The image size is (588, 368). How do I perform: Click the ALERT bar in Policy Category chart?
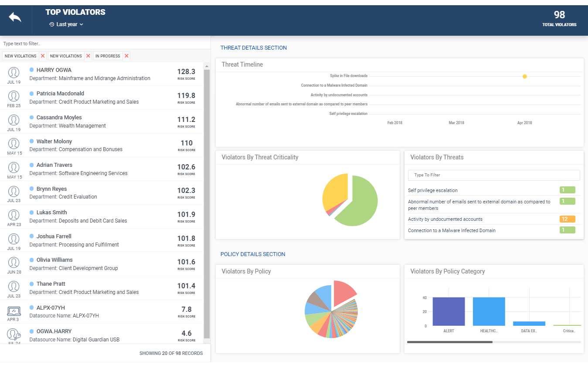point(449,311)
